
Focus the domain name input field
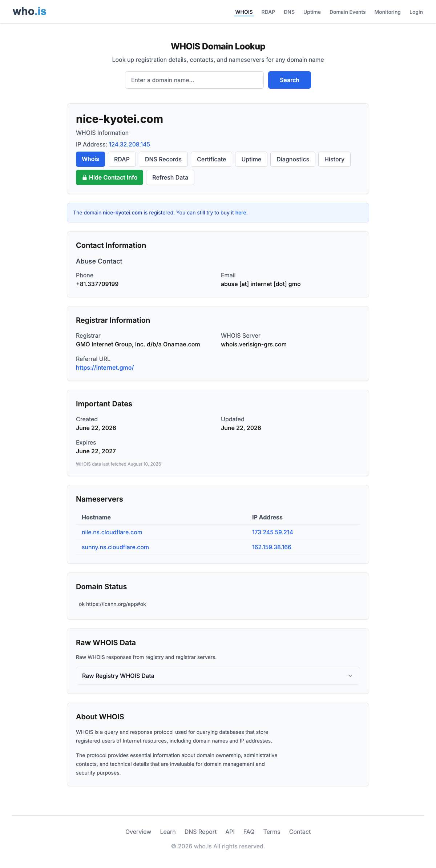point(194,80)
